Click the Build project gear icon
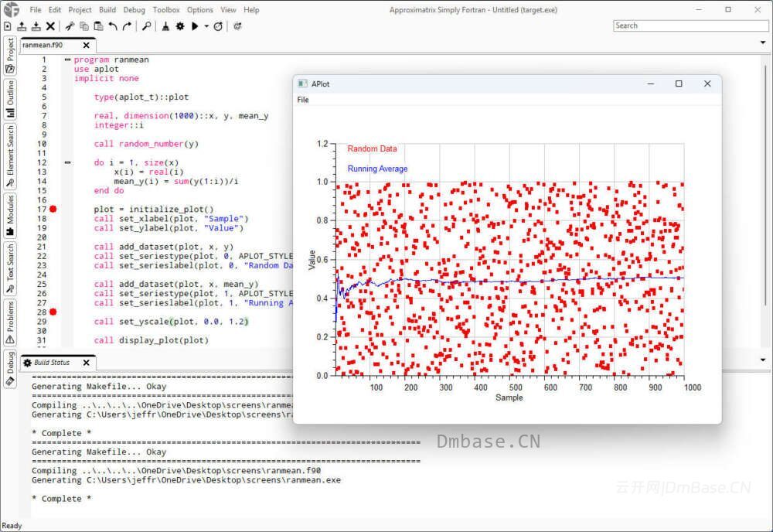The width and height of the screenshot is (773, 532). coord(180,26)
